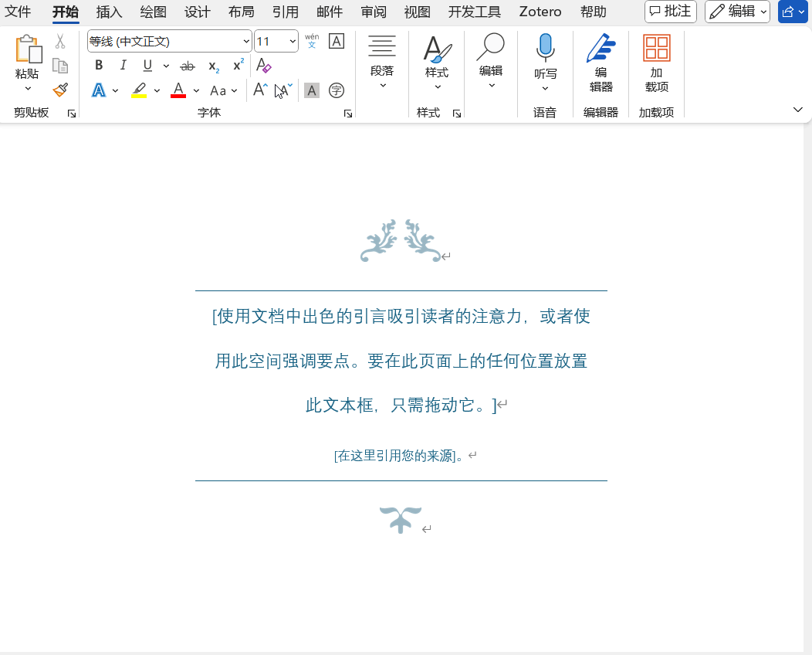Toggle bold formatting
The width and height of the screenshot is (812, 655).
click(98, 66)
